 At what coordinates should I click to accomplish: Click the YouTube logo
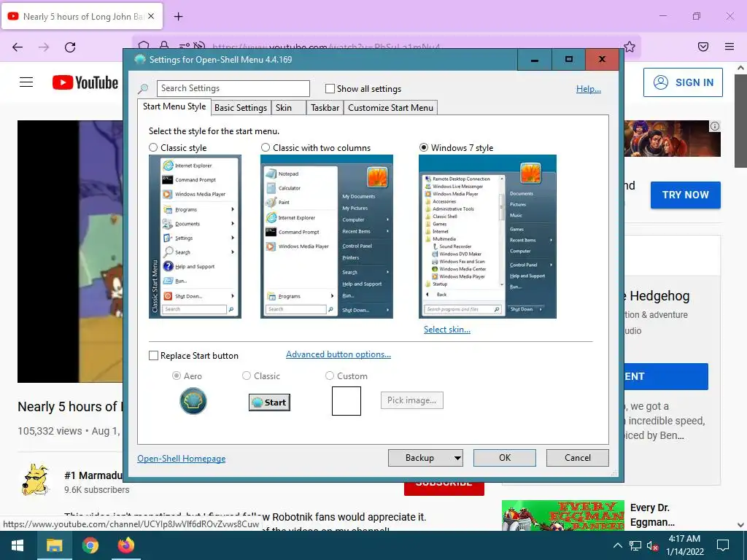(x=85, y=82)
